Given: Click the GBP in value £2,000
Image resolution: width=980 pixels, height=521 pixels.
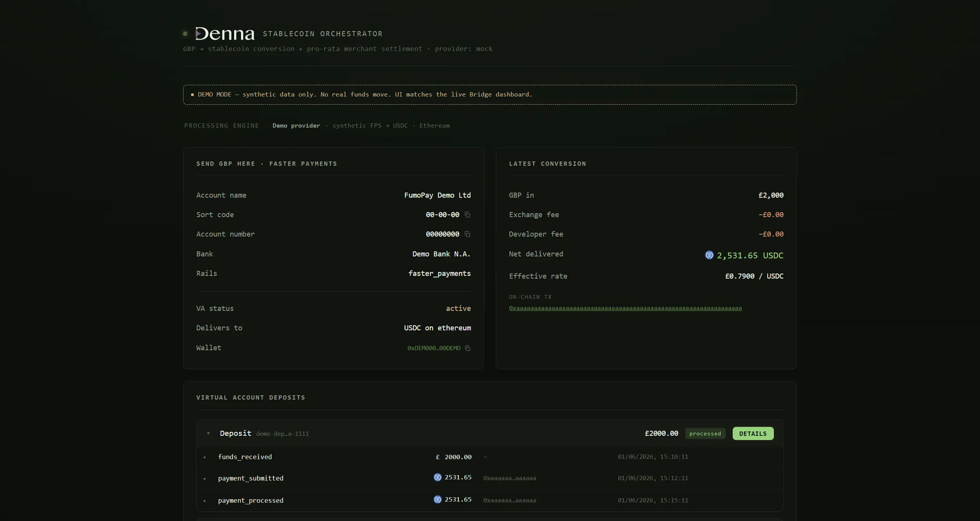Looking at the screenshot, I should point(771,195).
